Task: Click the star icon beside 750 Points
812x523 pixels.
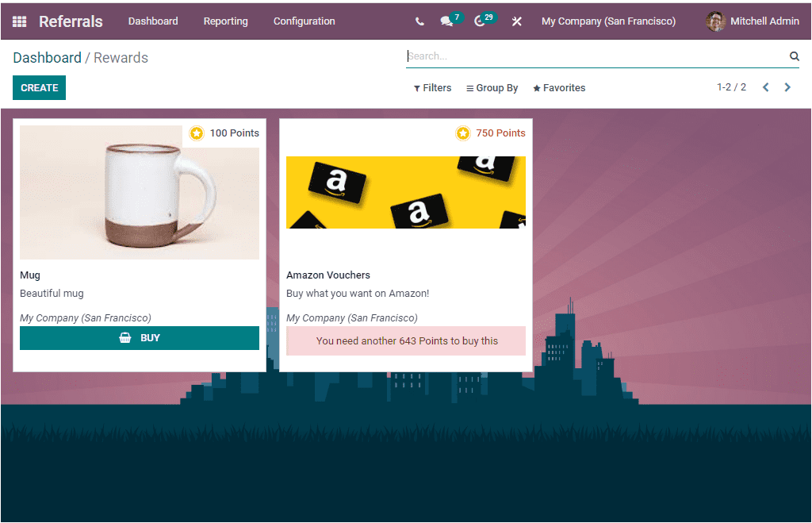Action: [463, 133]
